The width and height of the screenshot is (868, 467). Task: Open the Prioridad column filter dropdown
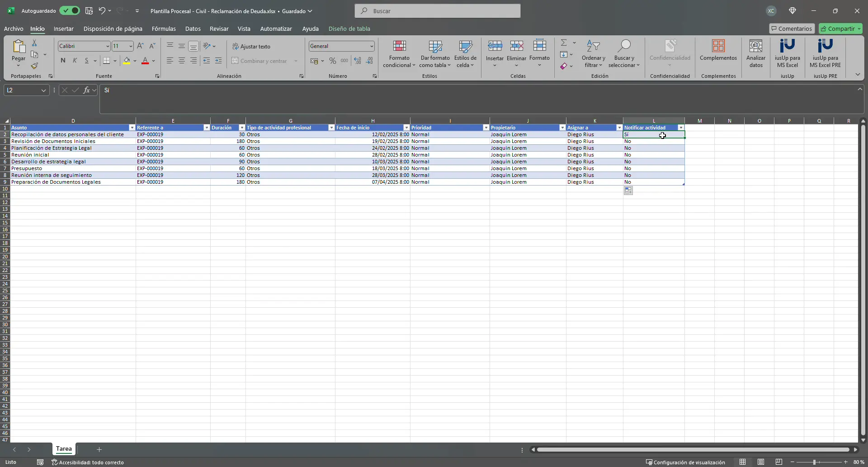click(486, 128)
